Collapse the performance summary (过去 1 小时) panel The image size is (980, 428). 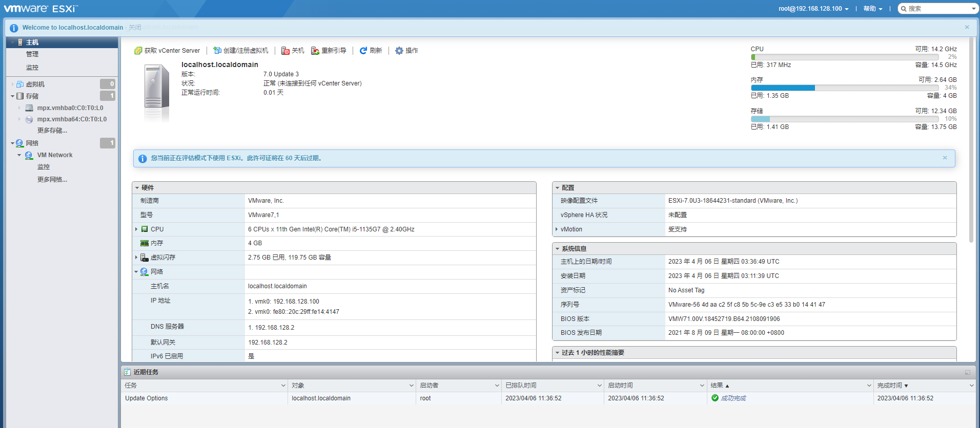[x=557, y=353]
